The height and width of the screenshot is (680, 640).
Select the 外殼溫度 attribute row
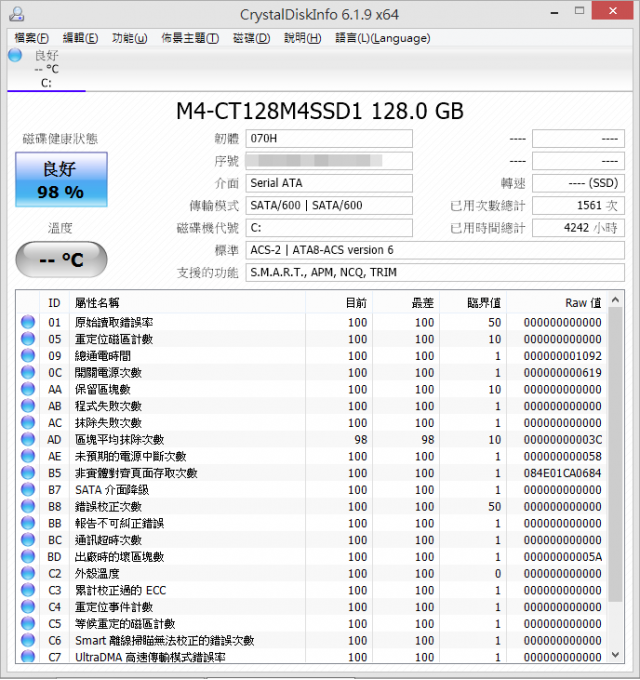click(312, 573)
